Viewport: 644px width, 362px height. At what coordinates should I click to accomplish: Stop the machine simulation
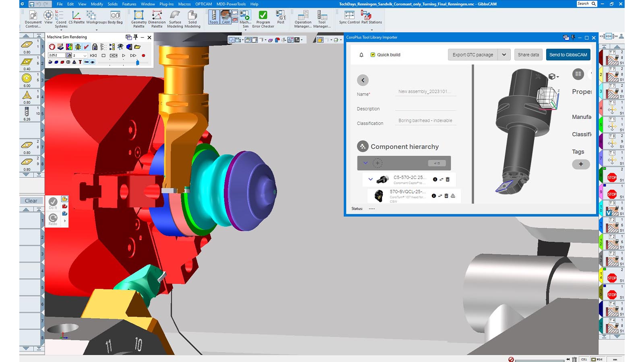[103, 56]
